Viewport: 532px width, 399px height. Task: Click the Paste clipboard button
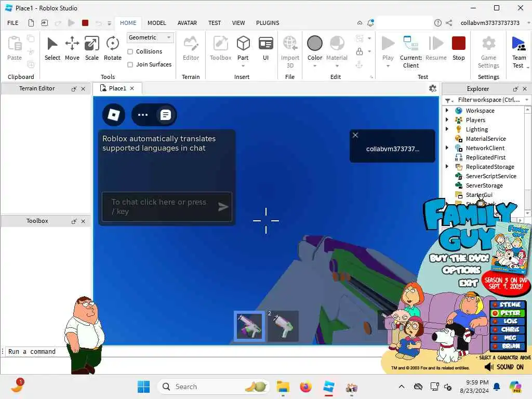click(14, 48)
